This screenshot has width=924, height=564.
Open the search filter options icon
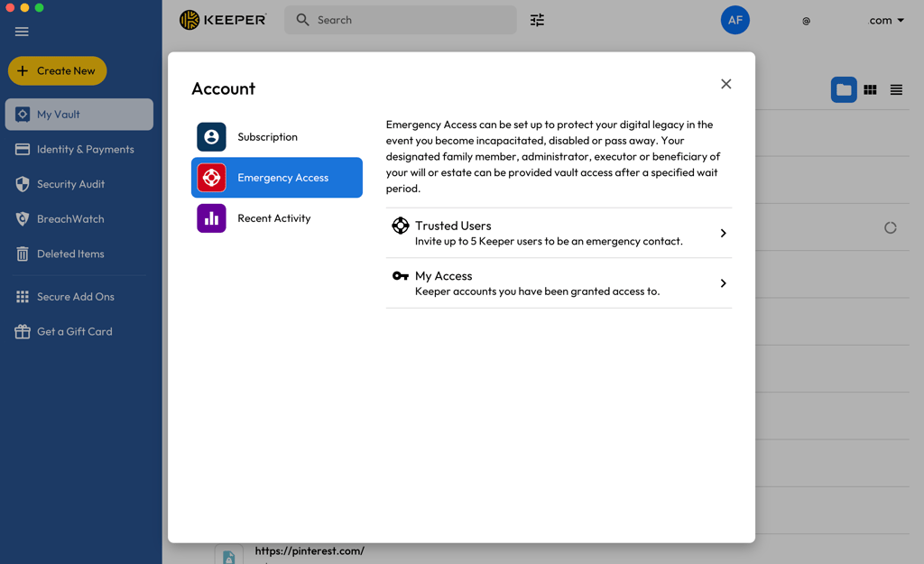coord(537,20)
